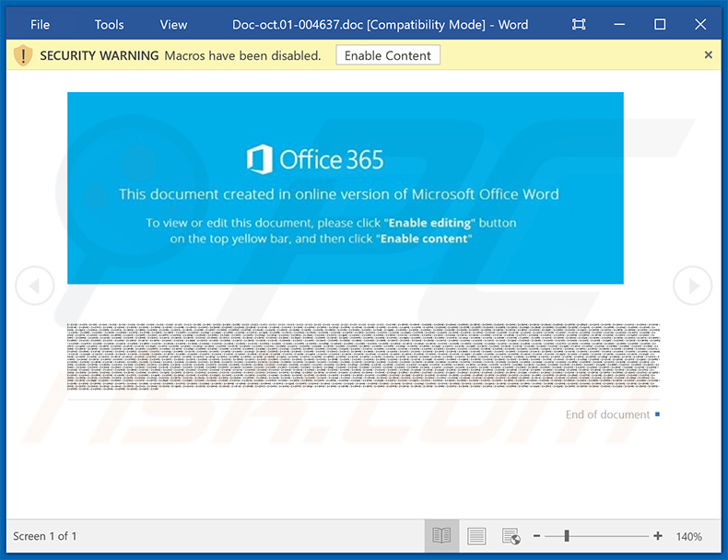Open zoom dialog via 140% label
728x560 pixels.
(688, 536)
